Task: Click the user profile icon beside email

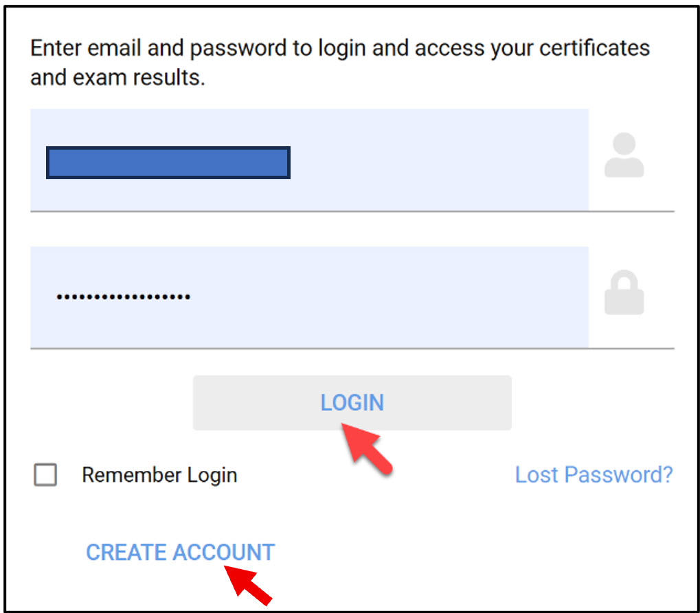Action: tap(624, 156)
